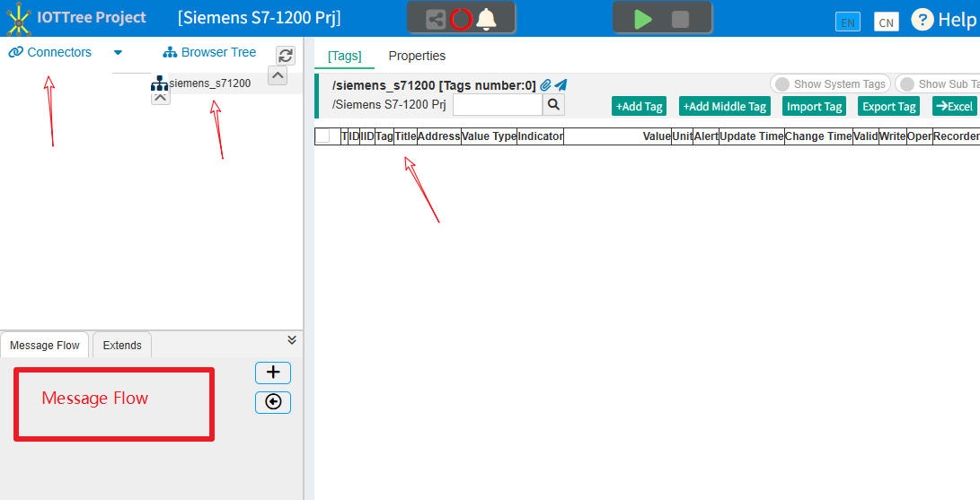Toggle Show System Tags switch
Viewport: 980px width, 500px height.
pyautogui.click(x=830, y=83)
